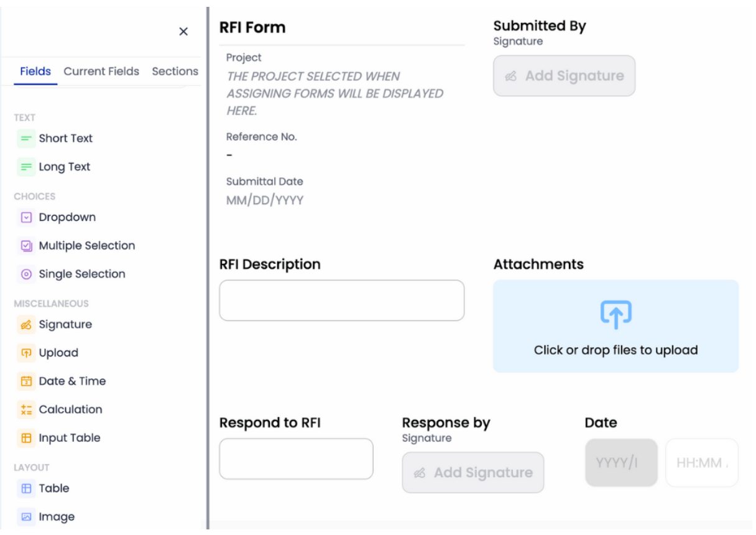Image resolution: width=756 pixels, height=535 pixels.
Task: Click the Reference No. label
Action: click(262, 137)
